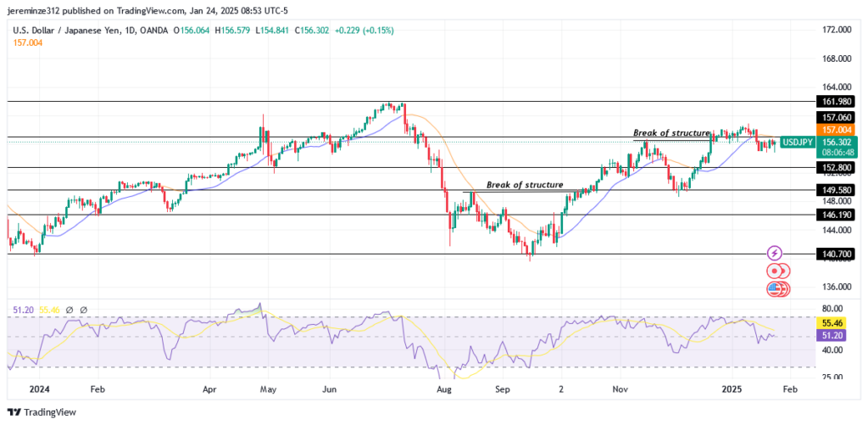Click the "80.00" RSI axis label
This screenshot has width=868, height=425.
pos(832,309)
